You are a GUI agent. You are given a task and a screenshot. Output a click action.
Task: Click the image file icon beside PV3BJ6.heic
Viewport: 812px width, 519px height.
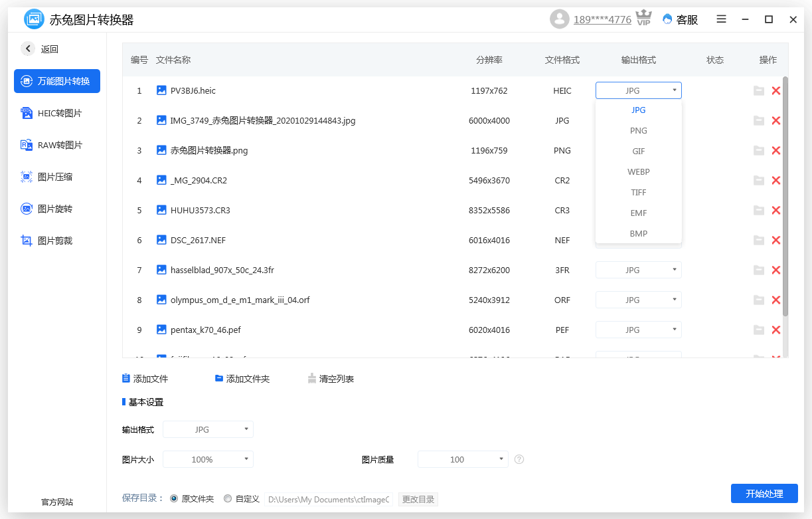tap(161, 90)
